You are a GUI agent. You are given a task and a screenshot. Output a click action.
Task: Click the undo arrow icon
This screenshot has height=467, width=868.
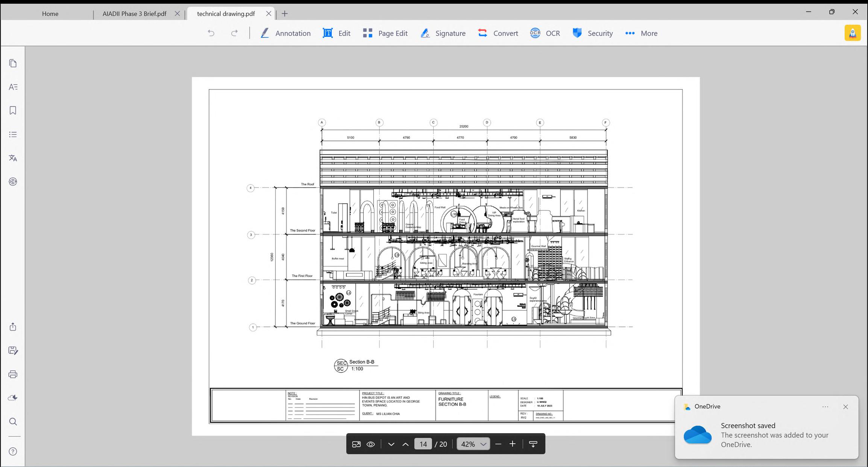tap(211, 33)
